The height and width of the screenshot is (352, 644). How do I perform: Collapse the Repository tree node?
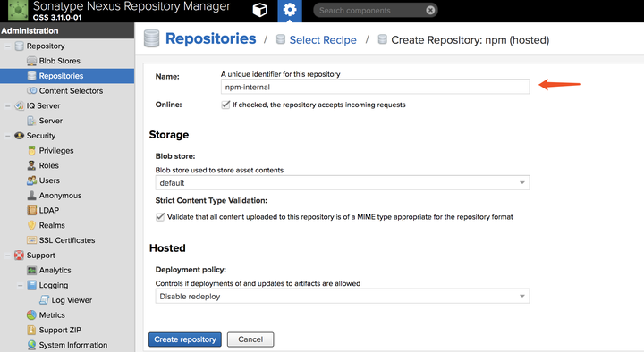coord(7,46)
